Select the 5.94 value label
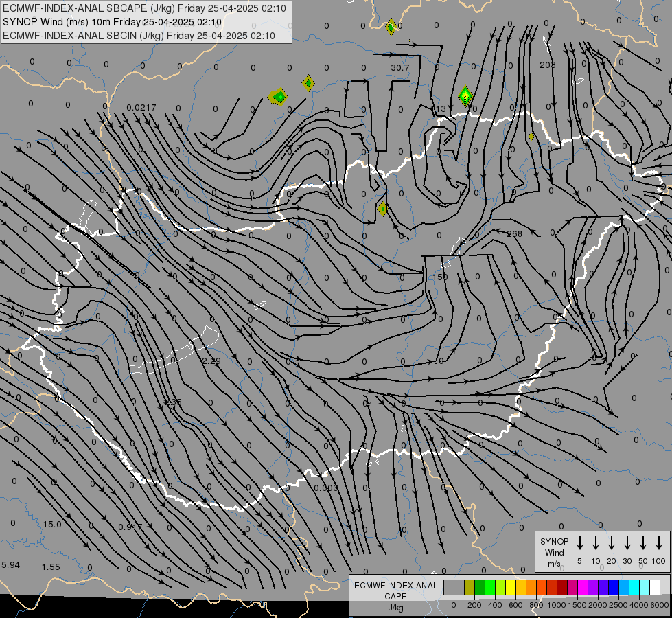 coord(11,565)
